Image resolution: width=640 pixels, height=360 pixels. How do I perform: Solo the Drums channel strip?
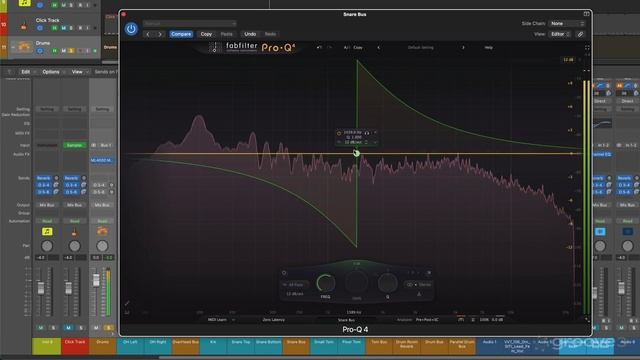[x=109, y=328]
